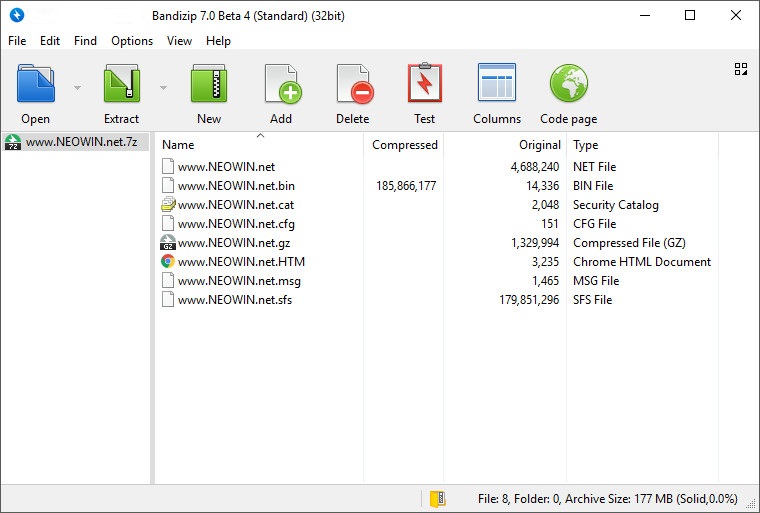
Task: Open the Edit menu
Action: (x=50, y=41)
